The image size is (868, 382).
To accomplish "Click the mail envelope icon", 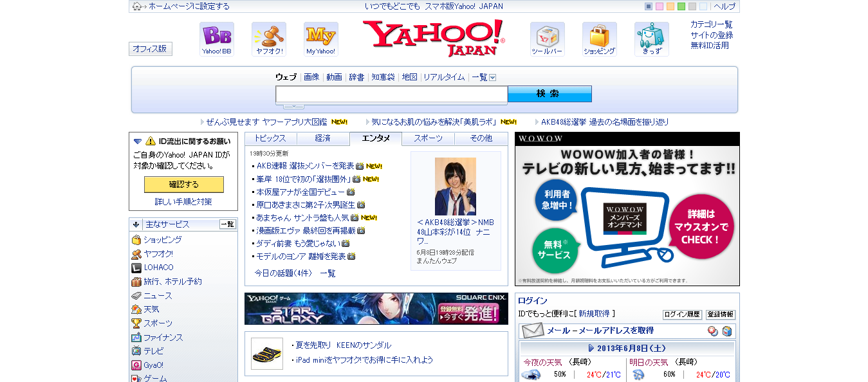I will click(532, 331).
